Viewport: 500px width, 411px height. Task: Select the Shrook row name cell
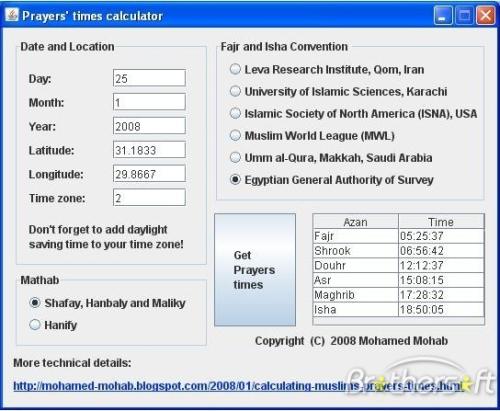356,251
